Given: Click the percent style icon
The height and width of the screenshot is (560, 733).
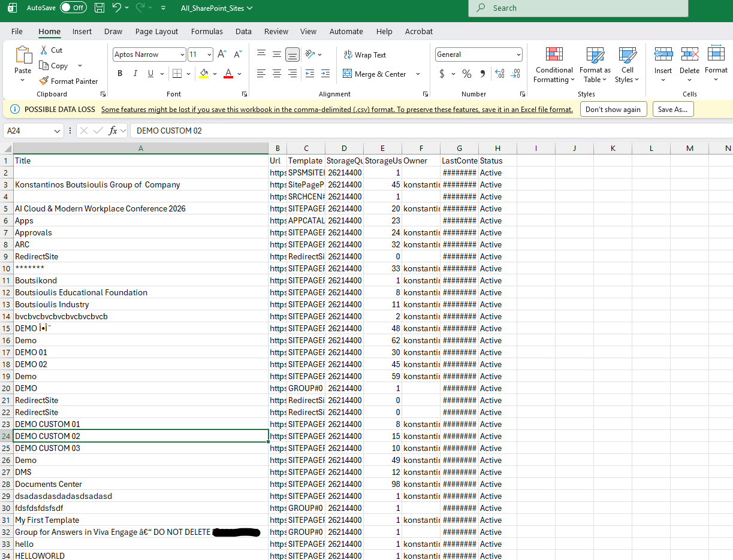Looking at the screenshot, I should point(467,74).
